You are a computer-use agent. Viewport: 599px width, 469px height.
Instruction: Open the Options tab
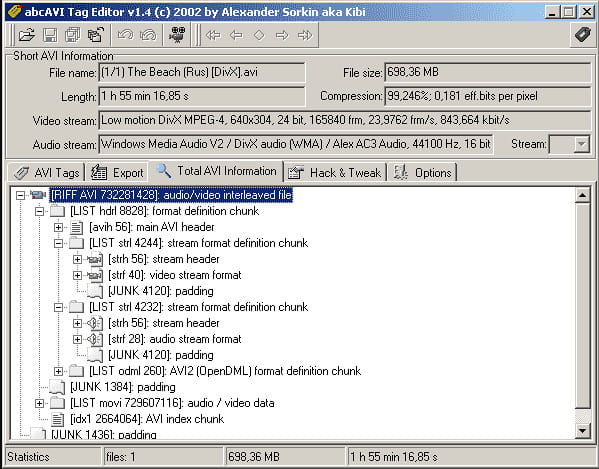pyautogui.click(x=423, y=173)
